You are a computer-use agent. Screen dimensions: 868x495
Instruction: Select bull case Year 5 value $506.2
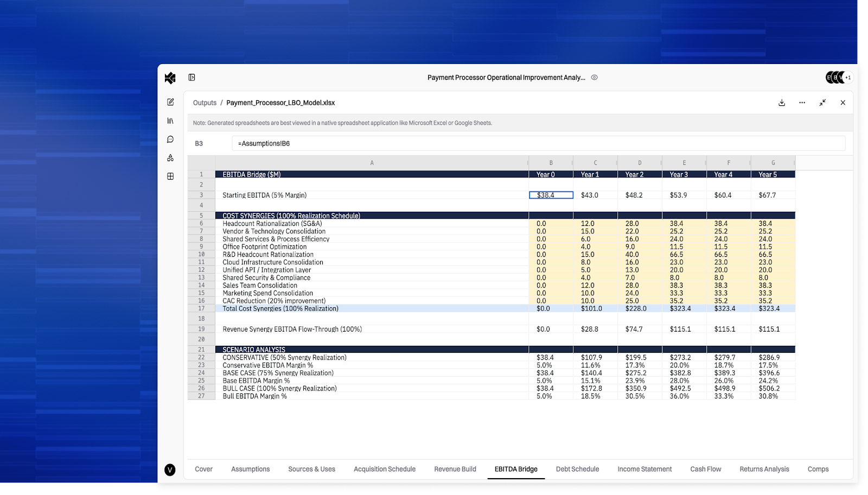pyautogui.click(x=773, y=389)
